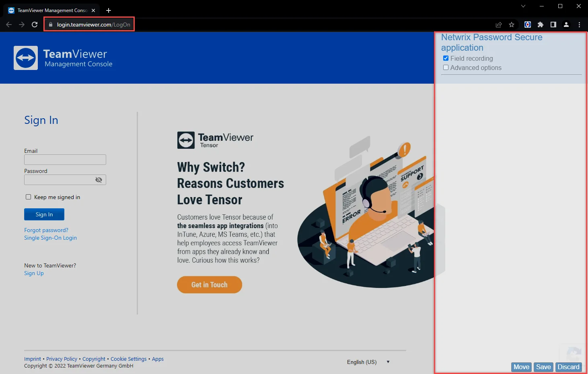The image size is (588, 374).
Task: Click the TeamViewer Tensor logo
Action: 216,140
